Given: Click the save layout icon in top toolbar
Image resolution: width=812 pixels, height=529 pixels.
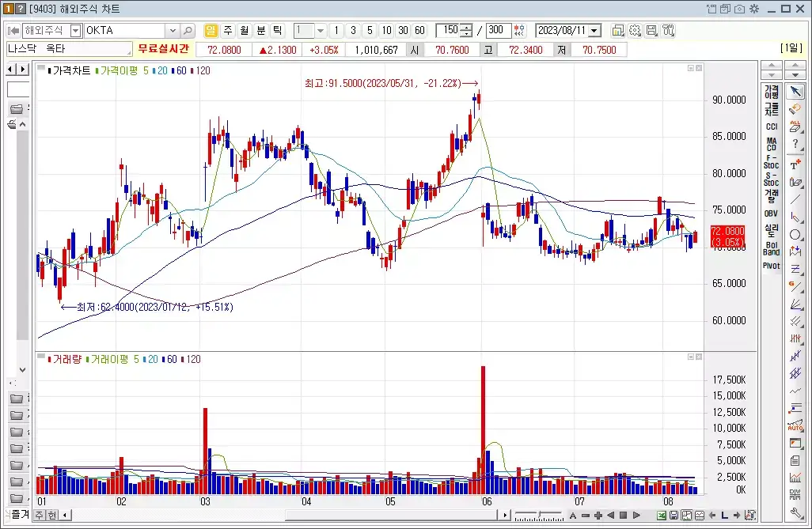Looking at the screenshot, I should pyautogui.click(x=651, y=31).
